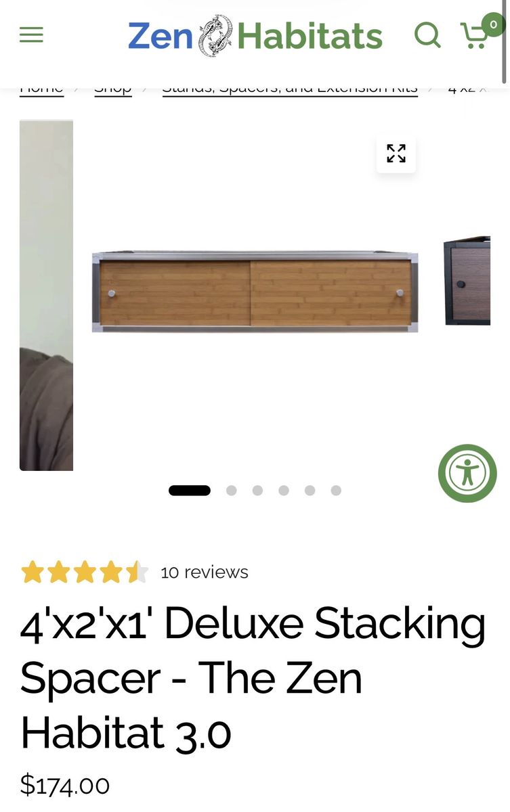Click the cart item count badge
The image size is (510, 812).
tap(493, 25)
